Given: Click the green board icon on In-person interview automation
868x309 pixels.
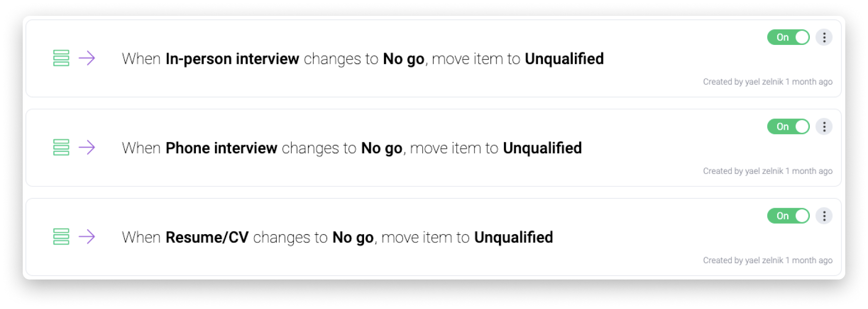Looking at the screenshot, I should [61, 58].
